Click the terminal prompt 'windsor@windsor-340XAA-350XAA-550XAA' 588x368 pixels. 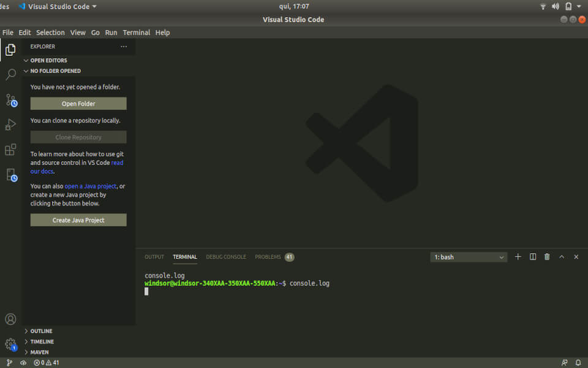(x=210, y=283)
